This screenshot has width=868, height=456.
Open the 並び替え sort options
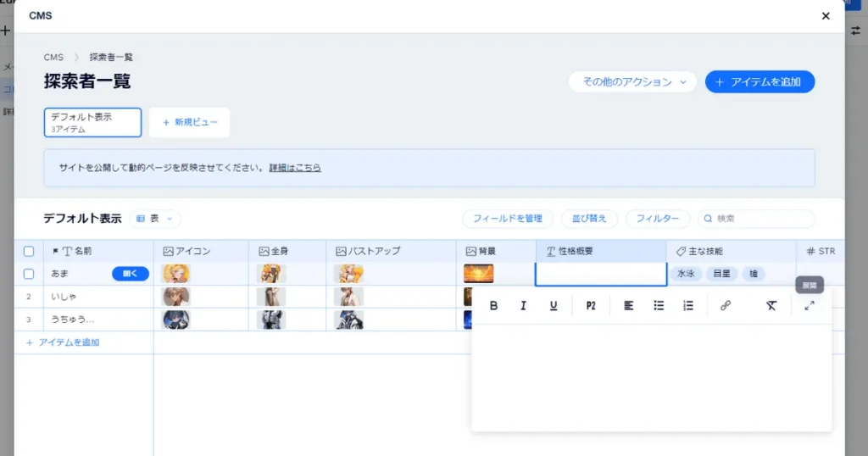(589, 219)
